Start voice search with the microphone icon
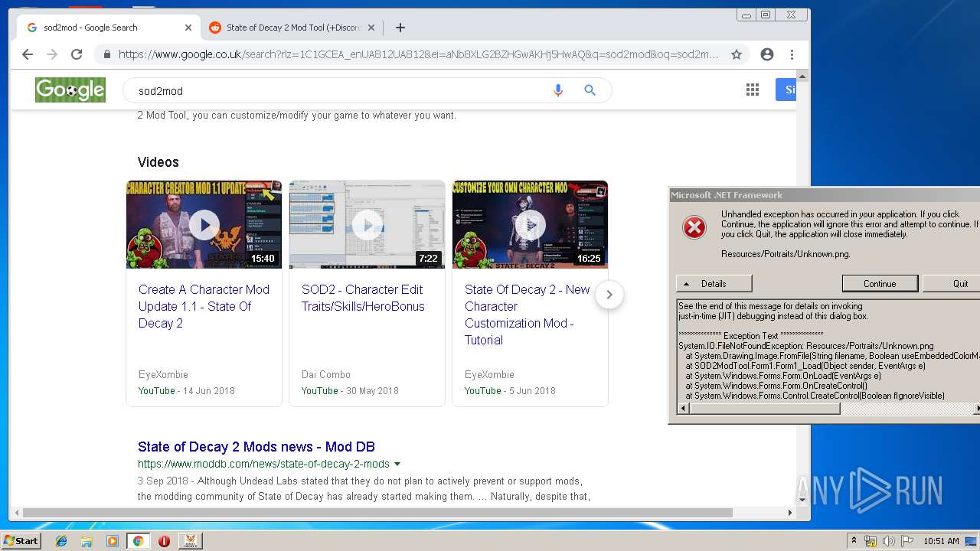Image resolution: width=980 pixels, height=551 pixels. pos(558,90)
